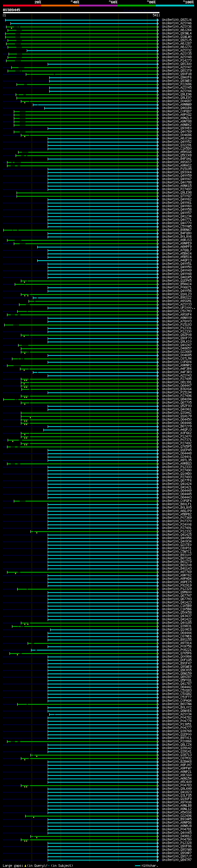Open hit UniRef100_Q3LFQ5
This screenshot has width=197, height=868.
176,796
